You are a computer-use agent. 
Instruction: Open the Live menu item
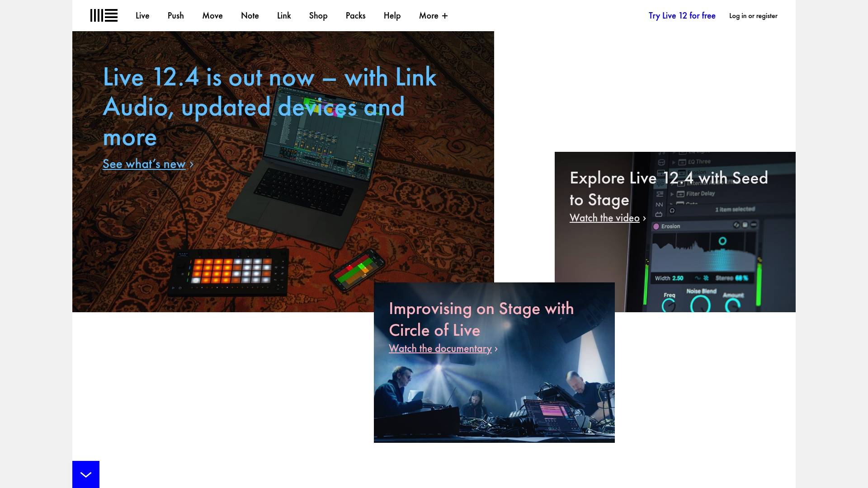click(x=142, y=15)
